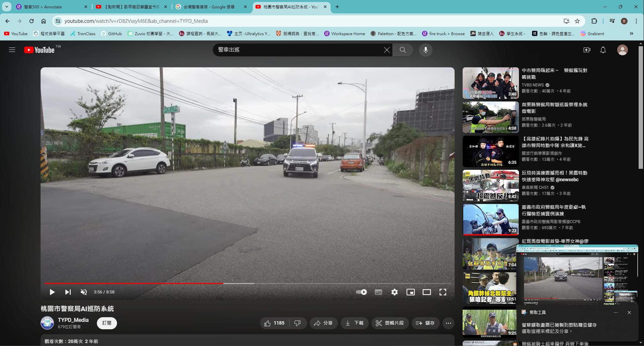644x346 pixels.
Task: Open the browser home page
Action: (44, 21)
